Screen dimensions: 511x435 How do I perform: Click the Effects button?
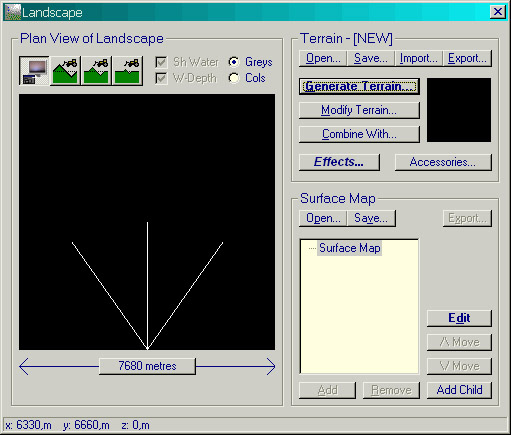click(339, 162)
